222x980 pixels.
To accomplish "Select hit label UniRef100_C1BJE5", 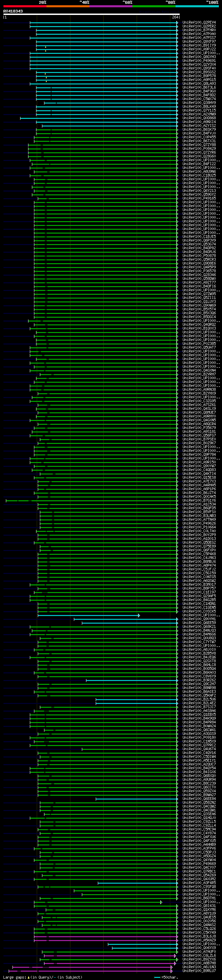I will [x=199, y=236].
